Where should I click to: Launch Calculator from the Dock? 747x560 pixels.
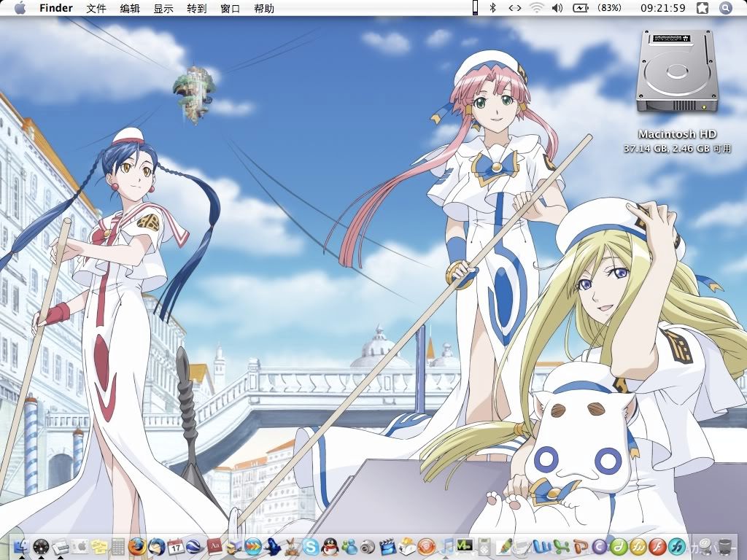[x=118, y=547]
